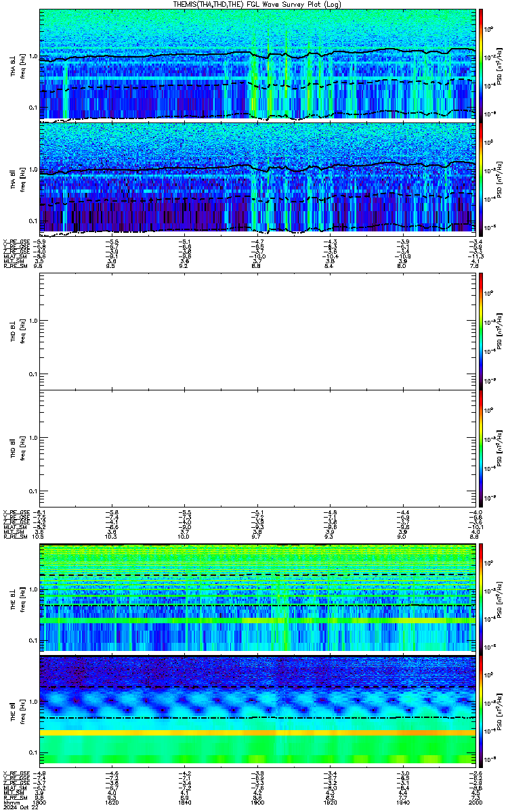
Task: Click the 1940 time tick label
Action: 402,801
